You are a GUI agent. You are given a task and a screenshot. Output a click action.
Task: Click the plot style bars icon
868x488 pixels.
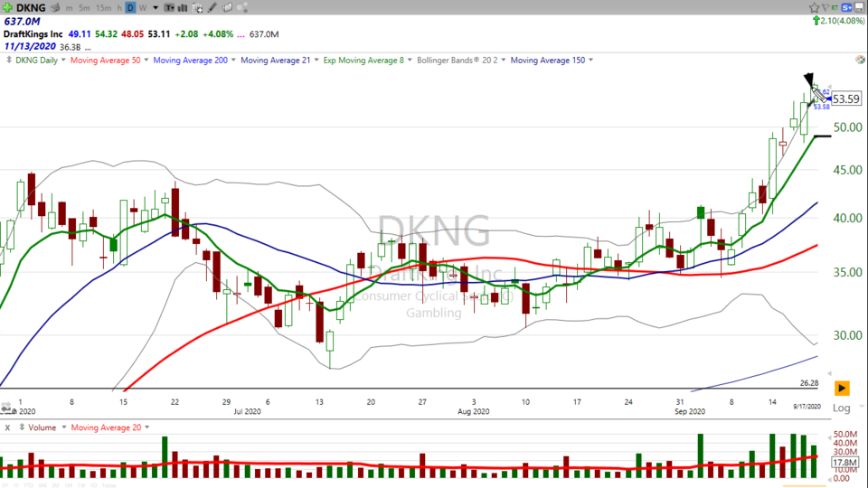[x=183, y=8]
